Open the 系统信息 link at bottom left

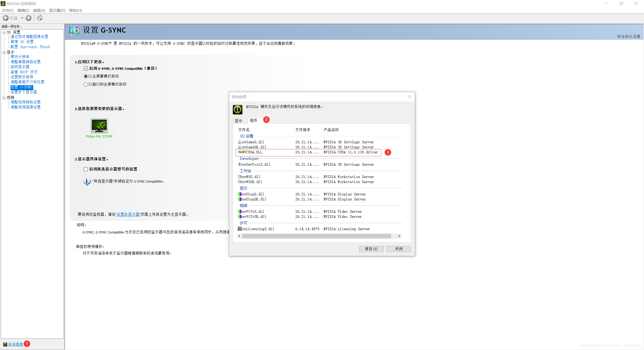[x=15, y=344]
